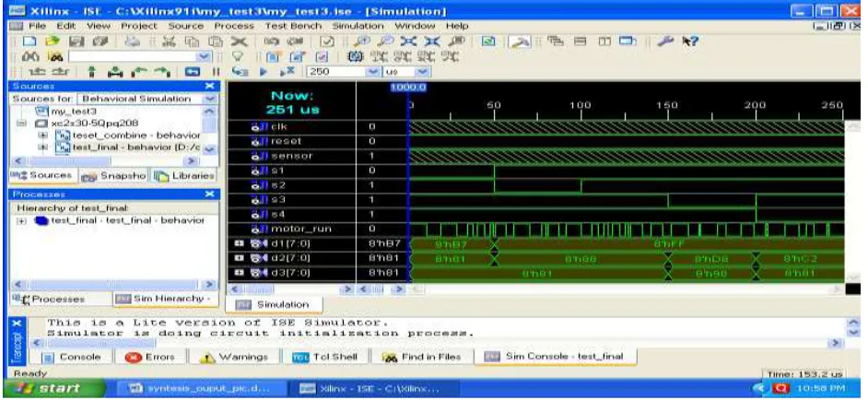The image size is (868, 400).
Task: Open the time unit dropdown showing us
Action: pos(423,72)
